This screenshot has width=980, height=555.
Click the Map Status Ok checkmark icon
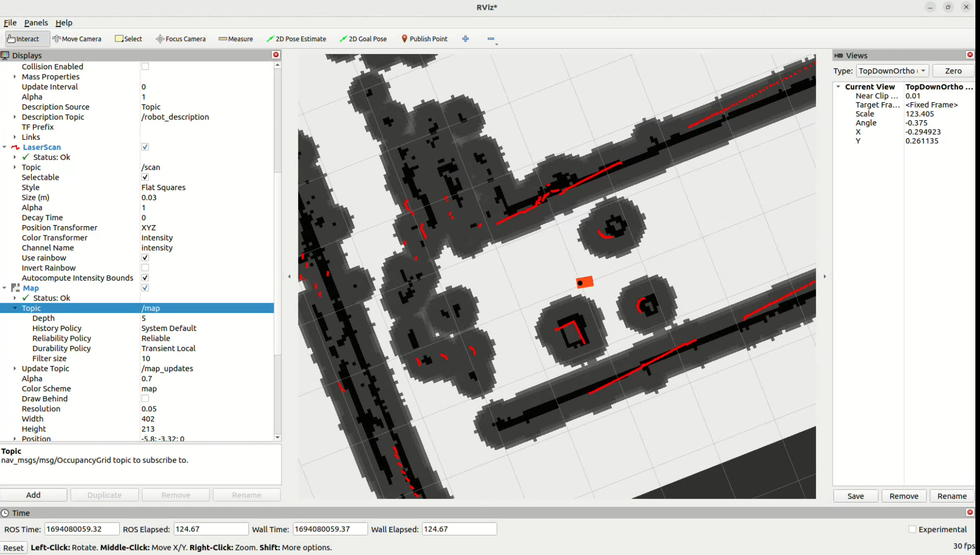point(26,298)
